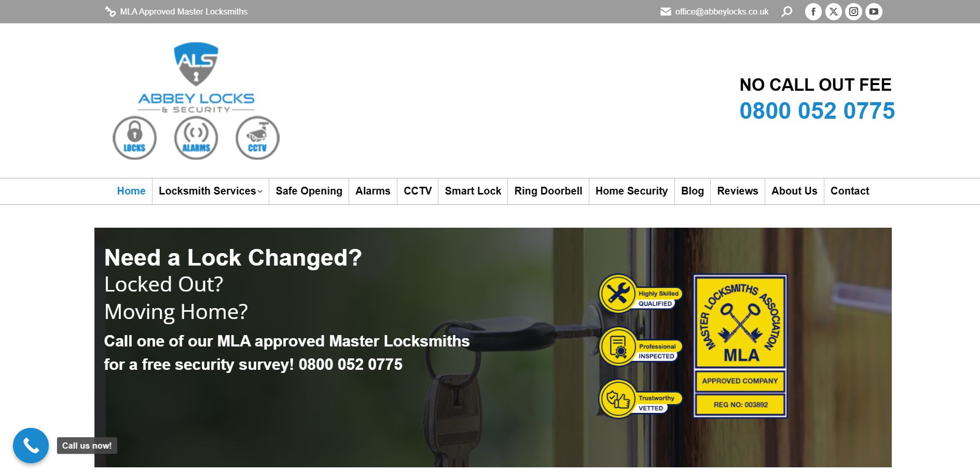Call the 0800 052 0775 number

pos(818,111)
